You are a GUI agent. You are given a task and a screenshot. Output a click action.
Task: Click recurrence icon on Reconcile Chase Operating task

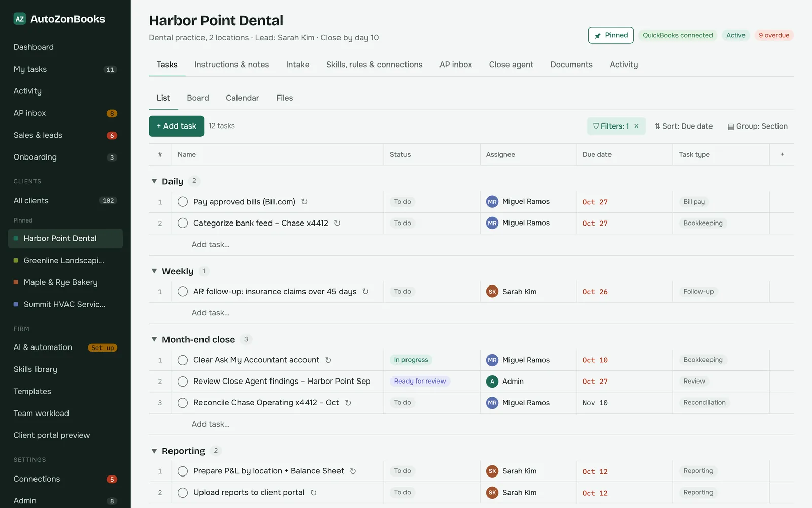348,403
